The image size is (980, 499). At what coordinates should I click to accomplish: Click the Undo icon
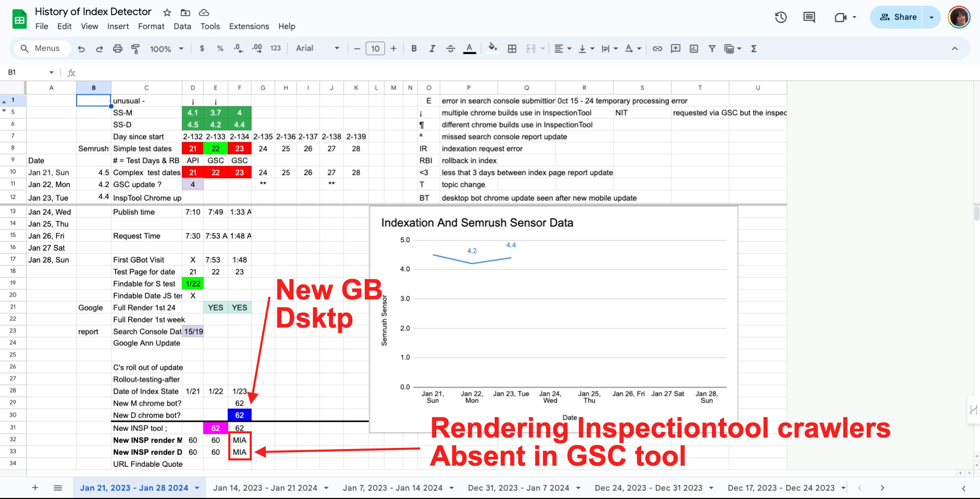(x=81, y=48)
